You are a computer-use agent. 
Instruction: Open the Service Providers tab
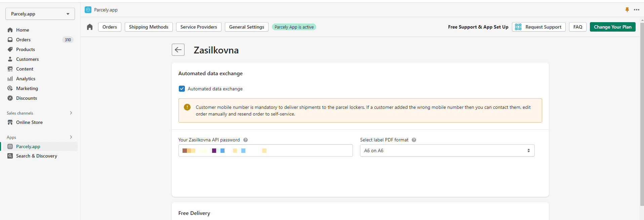pos(199,27)
